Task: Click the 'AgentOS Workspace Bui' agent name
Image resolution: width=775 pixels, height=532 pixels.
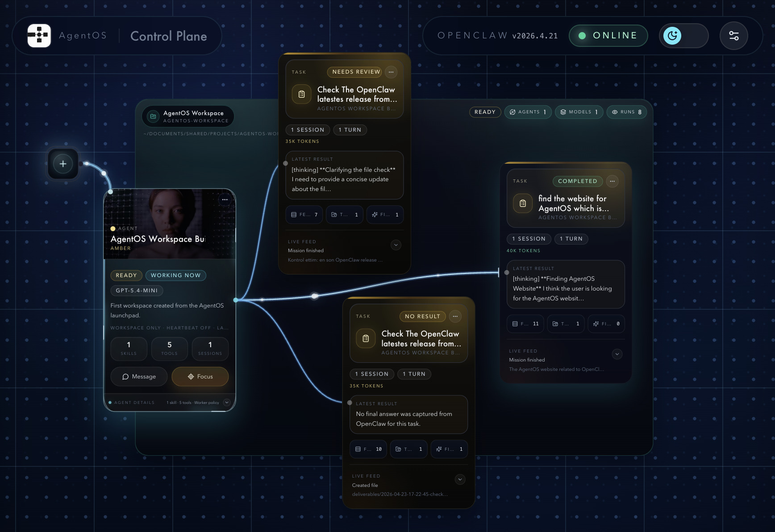Action: point(158,239)
